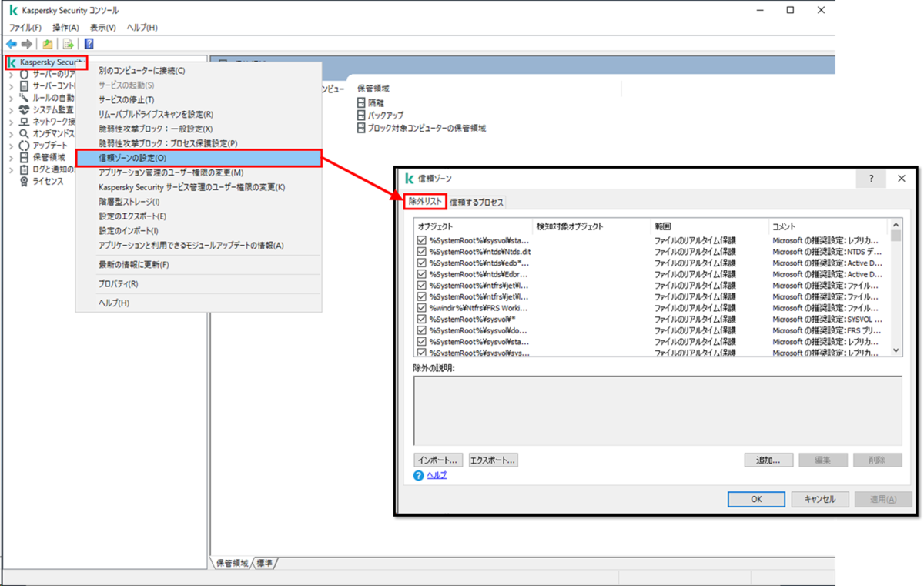
Task: Expand the ネットワーク接 tree node
Action: [11, 122]
